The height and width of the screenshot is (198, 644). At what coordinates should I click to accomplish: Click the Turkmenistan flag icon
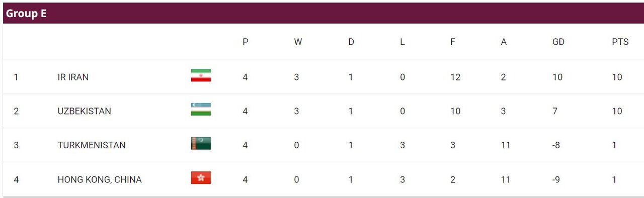[x=201, y=144]
